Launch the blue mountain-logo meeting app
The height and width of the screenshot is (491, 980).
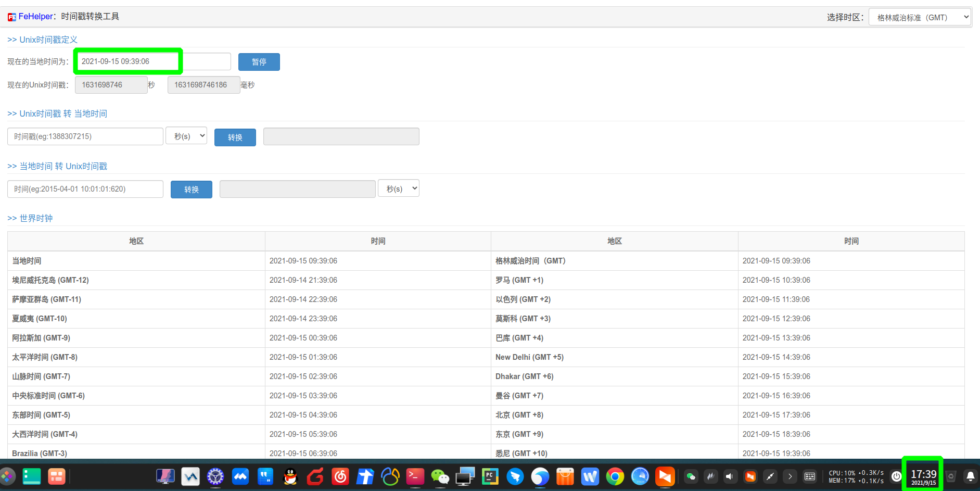click(x=240, y=476)
